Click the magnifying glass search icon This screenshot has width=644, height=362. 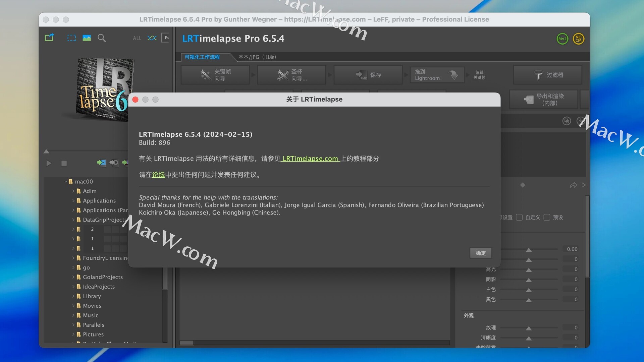(x=102, y=38)
